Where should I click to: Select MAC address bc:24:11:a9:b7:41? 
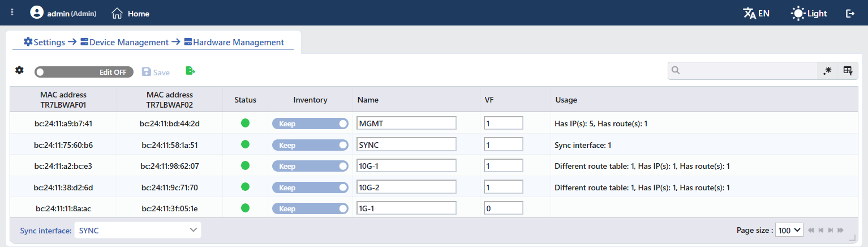coord(63,123)
